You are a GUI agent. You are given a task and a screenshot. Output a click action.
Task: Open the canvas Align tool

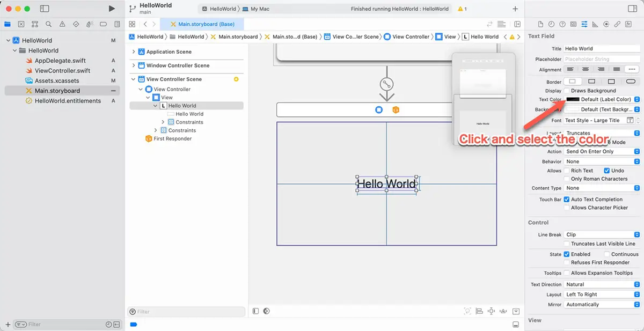[x=479, y=311]
